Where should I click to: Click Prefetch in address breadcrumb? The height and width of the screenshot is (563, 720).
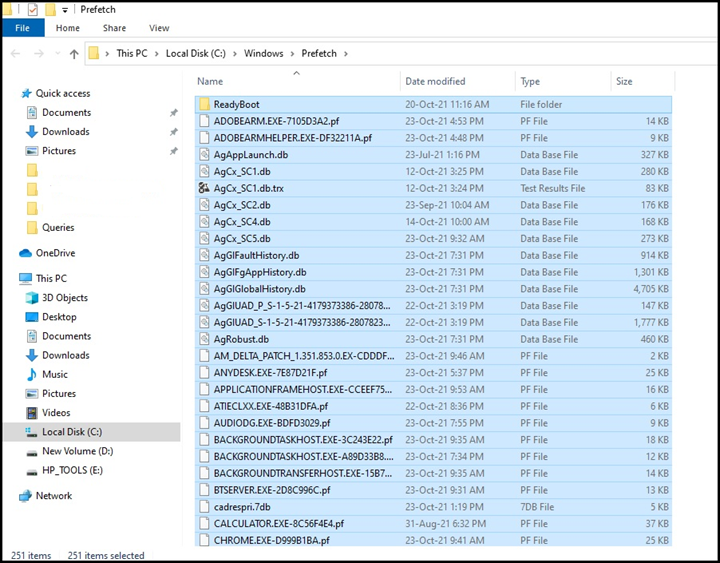tap(319, 53)
